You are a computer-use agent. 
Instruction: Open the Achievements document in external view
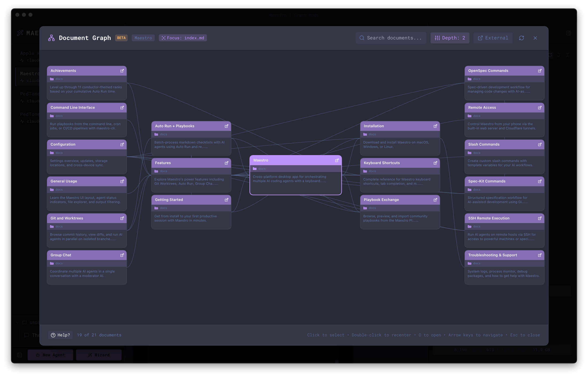[122, 71]
